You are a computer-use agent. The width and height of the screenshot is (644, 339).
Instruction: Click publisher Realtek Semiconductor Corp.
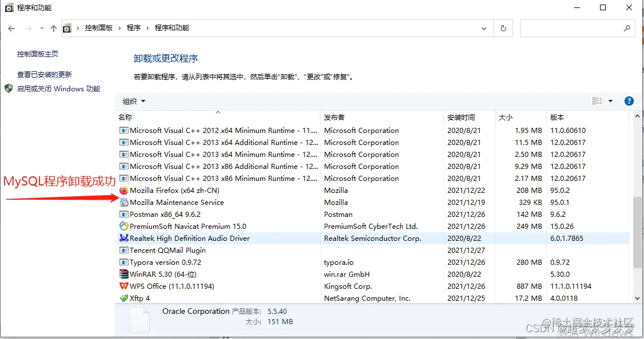[373, 238]
